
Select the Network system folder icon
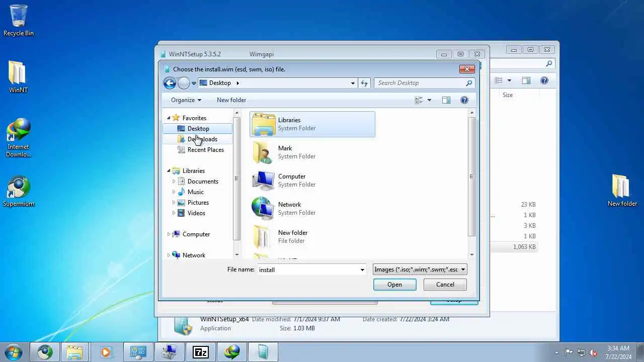tap(264, 209)
